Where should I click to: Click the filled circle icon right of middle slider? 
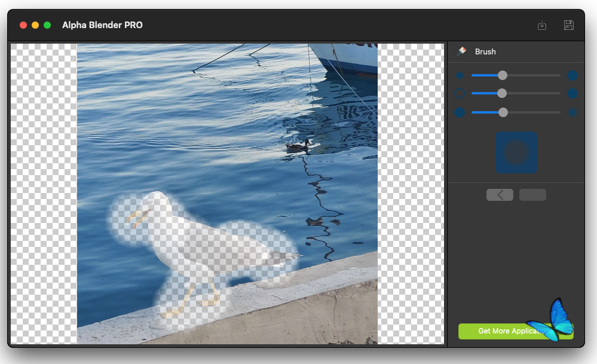[572, 93]
